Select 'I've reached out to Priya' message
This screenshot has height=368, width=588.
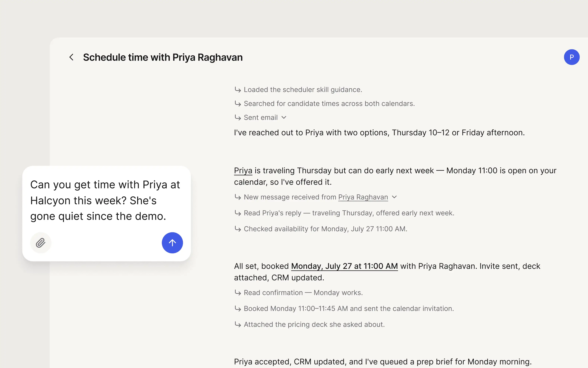point(379,133)
